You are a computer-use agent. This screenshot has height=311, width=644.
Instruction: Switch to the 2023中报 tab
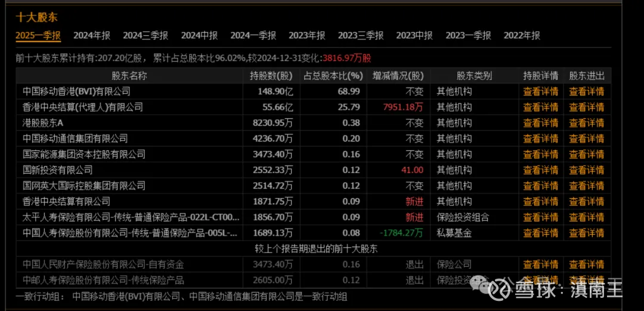pyautogui.click(x=414, y=35)
